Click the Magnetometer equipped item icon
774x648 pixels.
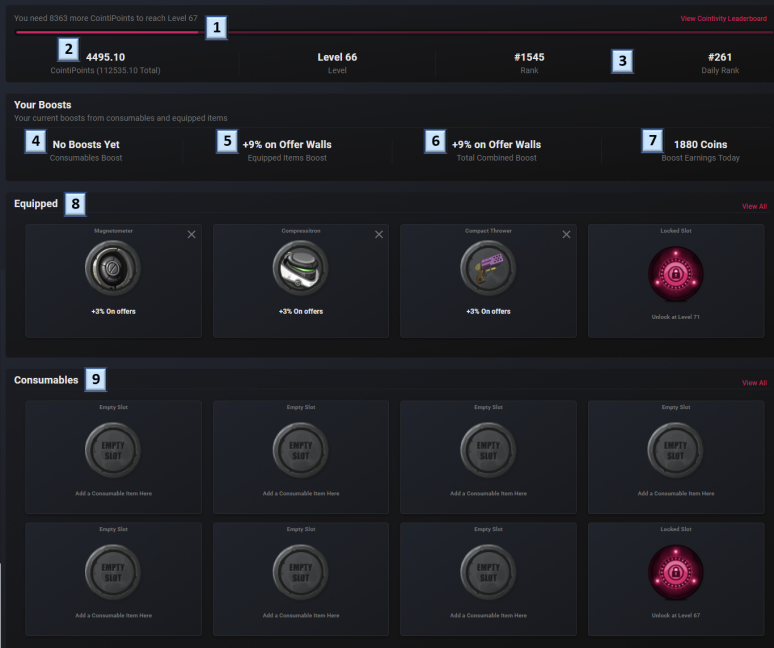click(113, 268)
